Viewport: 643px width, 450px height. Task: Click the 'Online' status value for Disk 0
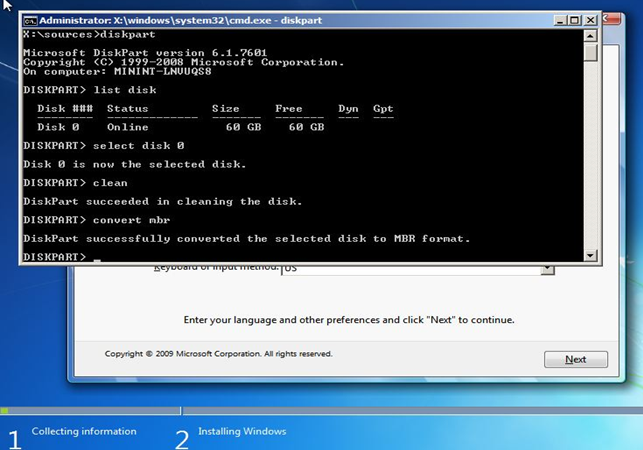[x=128, y=127]
